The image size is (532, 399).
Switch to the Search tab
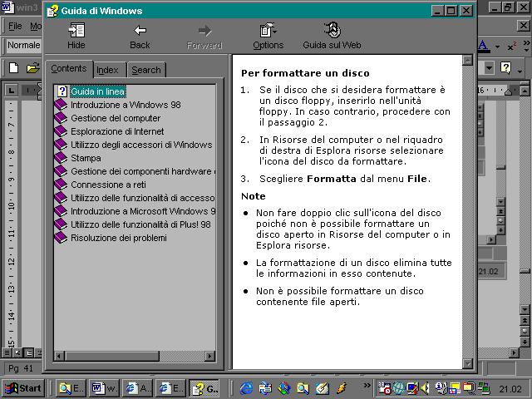click(x=146, y=70)
